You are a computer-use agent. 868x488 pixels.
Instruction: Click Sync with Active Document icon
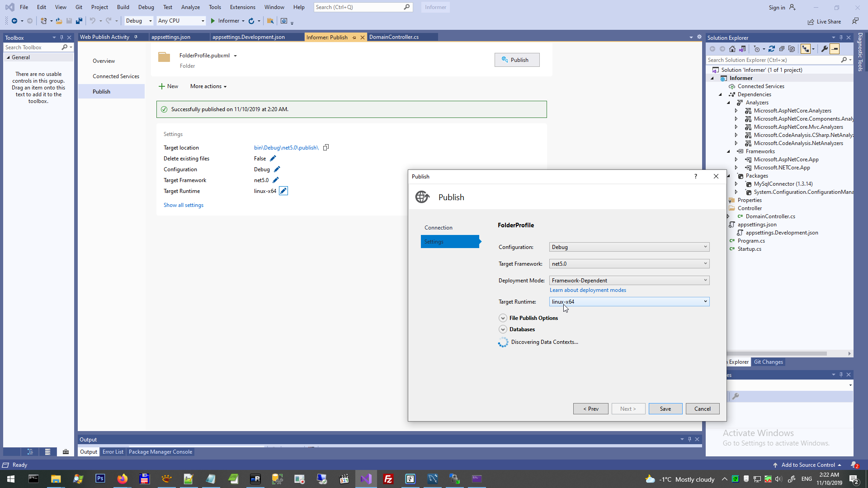pyautogui.click(x=772, y=49)
